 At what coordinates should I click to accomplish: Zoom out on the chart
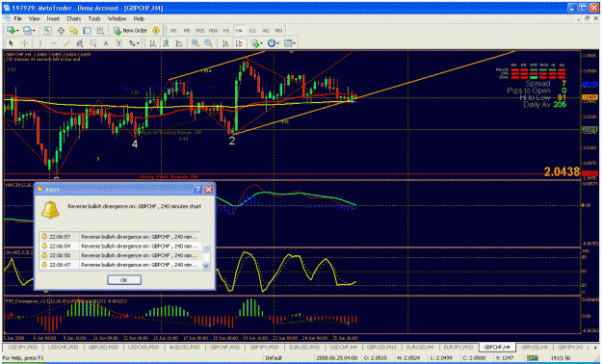point(208,43)
